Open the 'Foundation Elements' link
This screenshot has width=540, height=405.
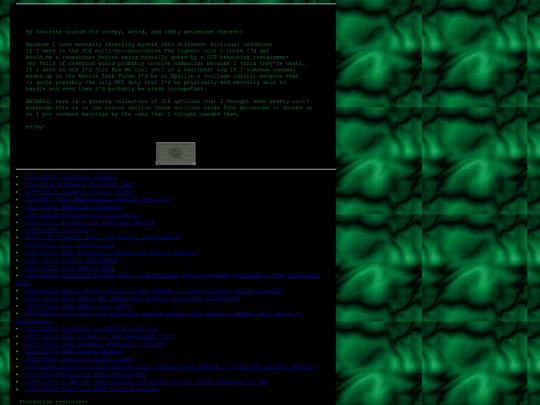[x=81, y=215]
